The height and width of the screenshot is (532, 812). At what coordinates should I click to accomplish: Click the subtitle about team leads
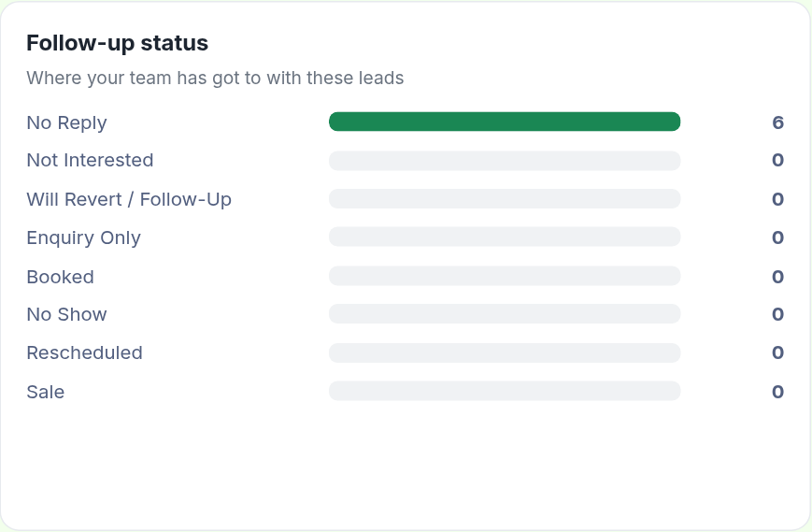pos(216,79)
